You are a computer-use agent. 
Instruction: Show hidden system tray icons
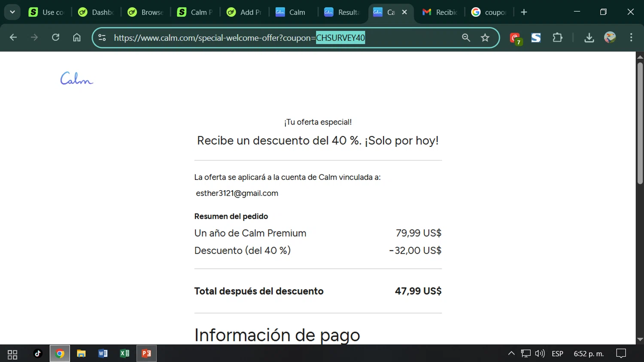click(511, 353)
